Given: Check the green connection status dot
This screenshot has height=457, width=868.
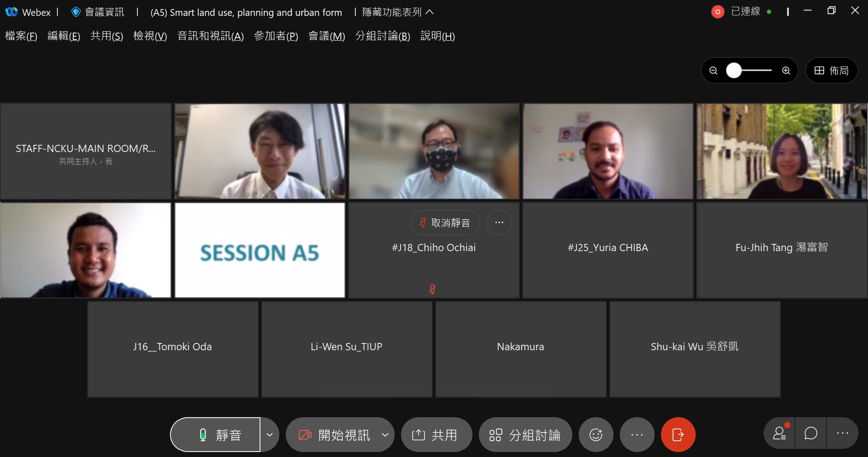Looking at the screenshot, I should click(x=769, y=12).
